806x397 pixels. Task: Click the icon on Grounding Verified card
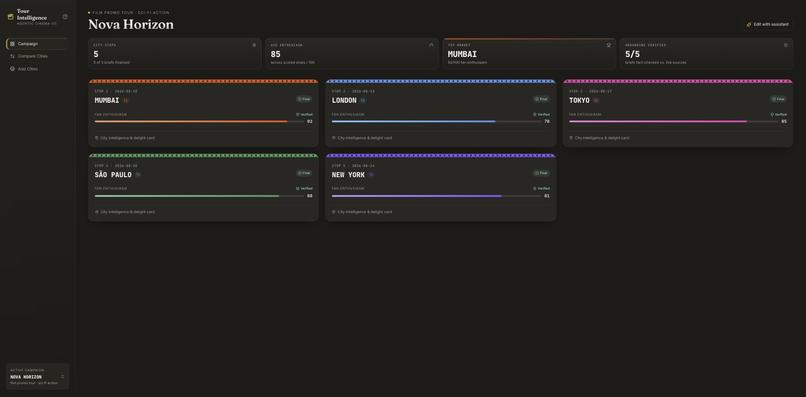[x=785, y=45]
